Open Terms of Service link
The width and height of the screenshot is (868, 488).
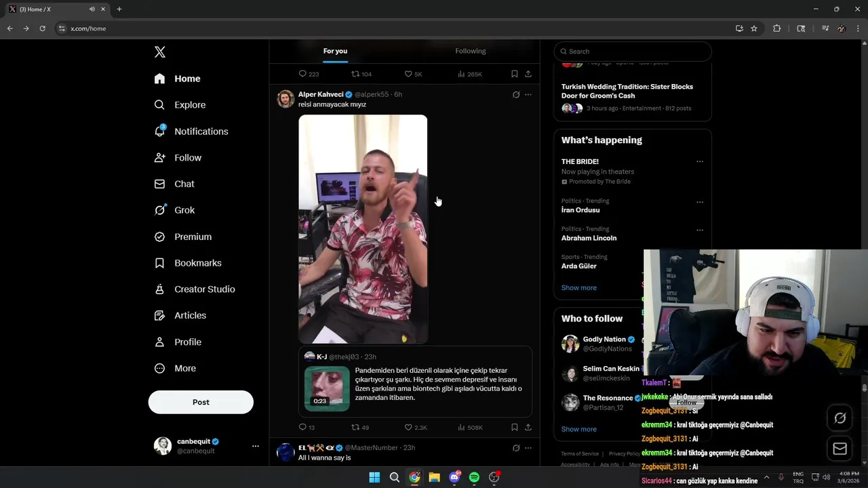(x=580, y=454)
